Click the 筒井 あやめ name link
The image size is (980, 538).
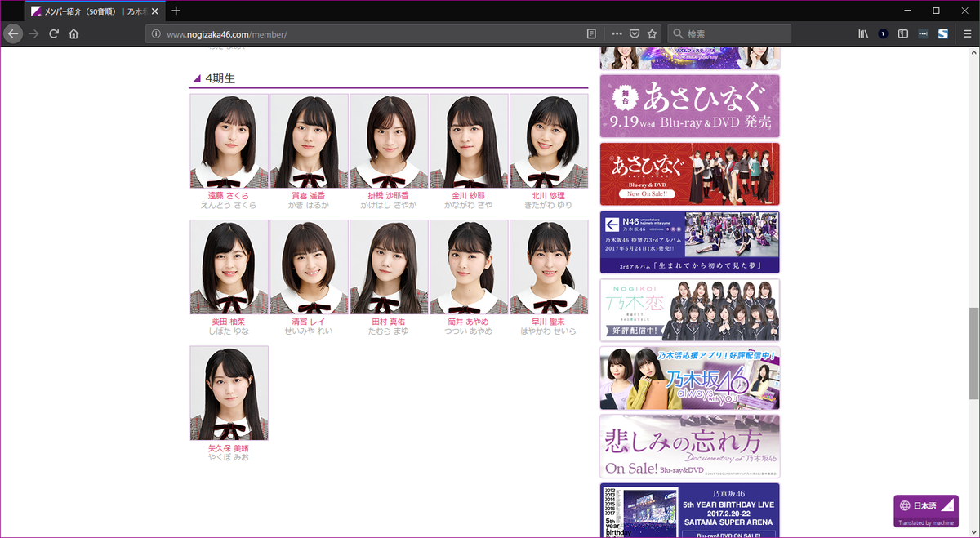(x=469, y=322)
